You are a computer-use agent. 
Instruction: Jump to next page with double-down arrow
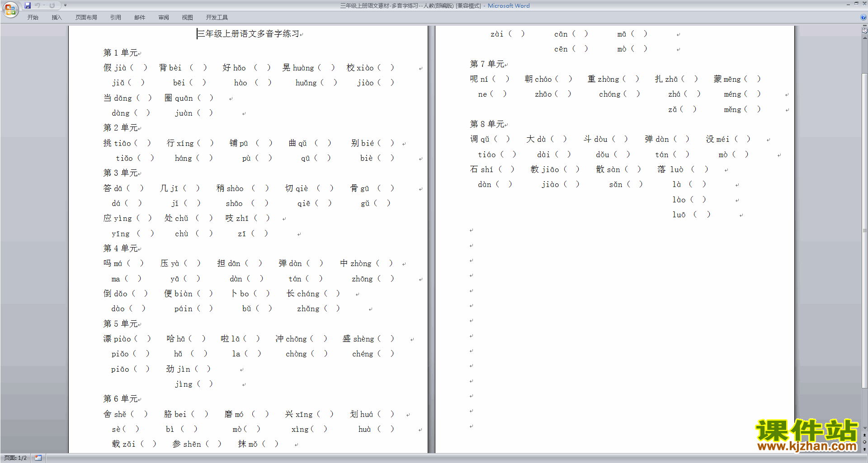coord(864,449)
